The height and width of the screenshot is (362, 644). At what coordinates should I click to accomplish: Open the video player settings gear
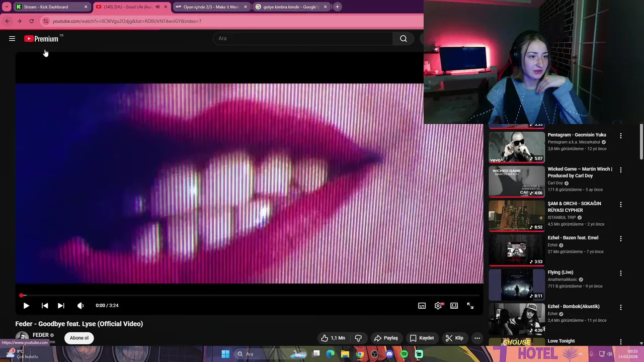click(438, 306)
